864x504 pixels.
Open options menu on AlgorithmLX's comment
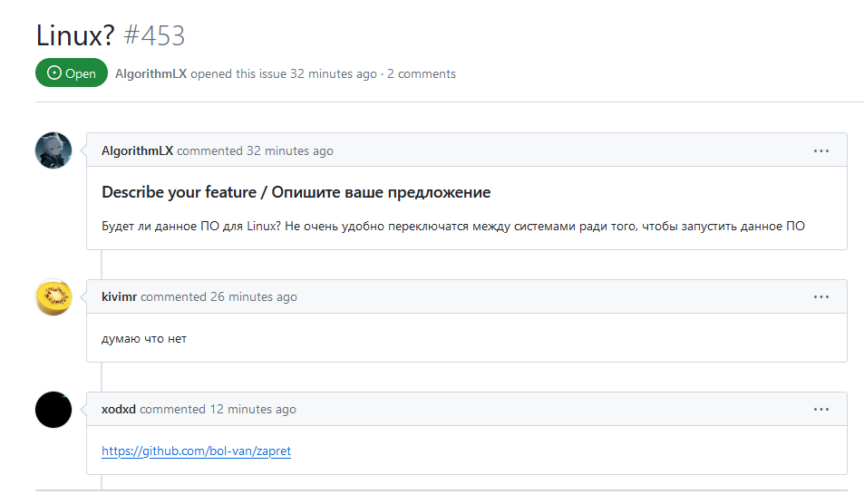(x=820, y=151)
